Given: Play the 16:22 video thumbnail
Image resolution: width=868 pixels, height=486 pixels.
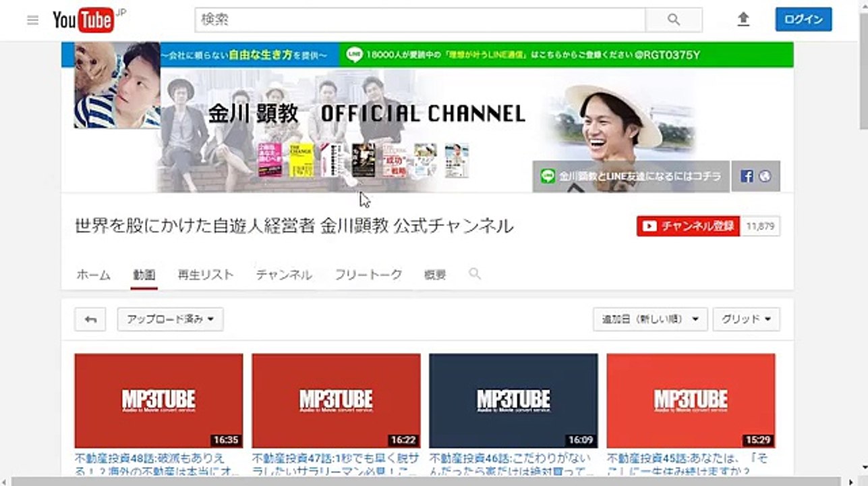Looking at the screenshot, I should coord(336,401).
